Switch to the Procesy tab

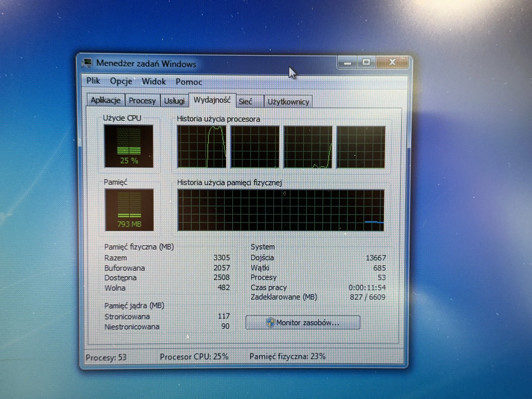coord(142,101)
